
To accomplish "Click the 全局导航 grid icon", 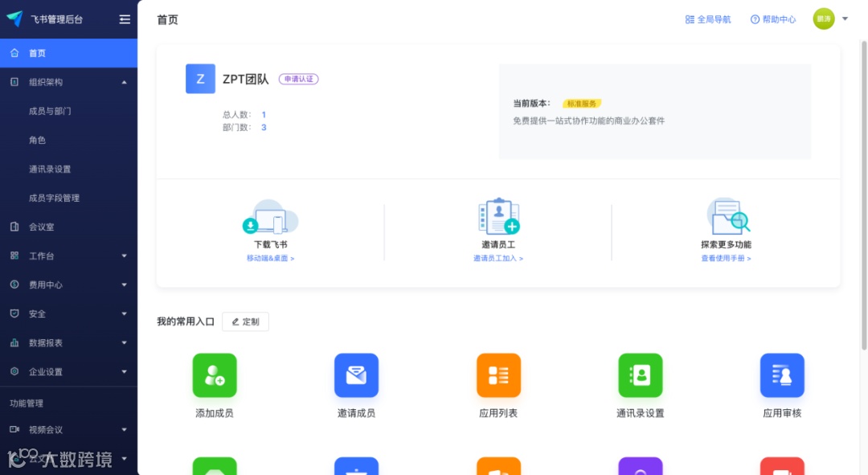I will click(690, 19).
